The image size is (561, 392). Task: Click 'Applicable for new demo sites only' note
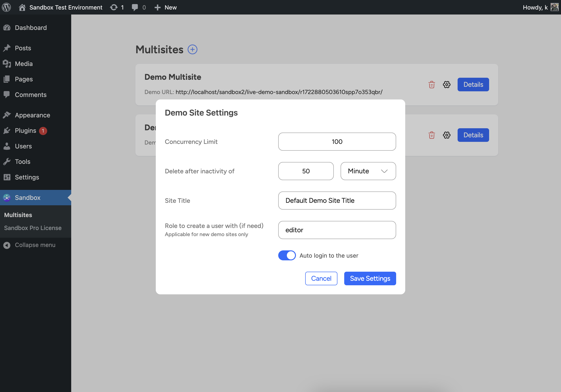[206, 234]
